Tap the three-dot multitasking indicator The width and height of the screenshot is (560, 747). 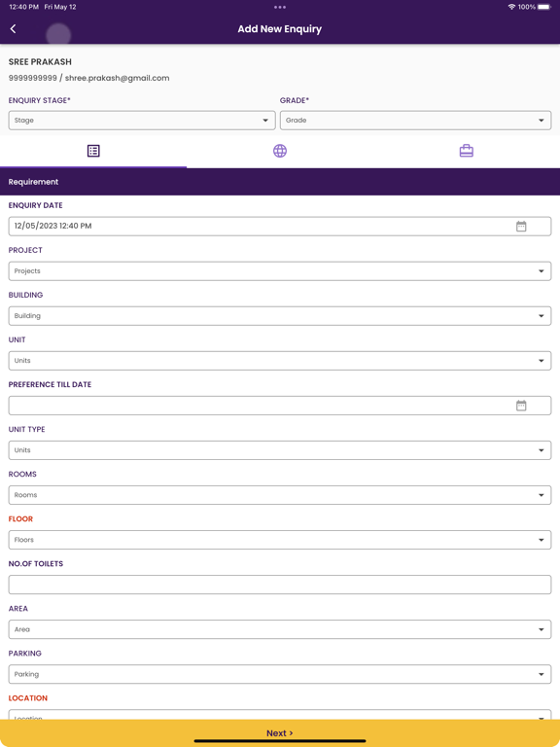[x=280, y=7]
